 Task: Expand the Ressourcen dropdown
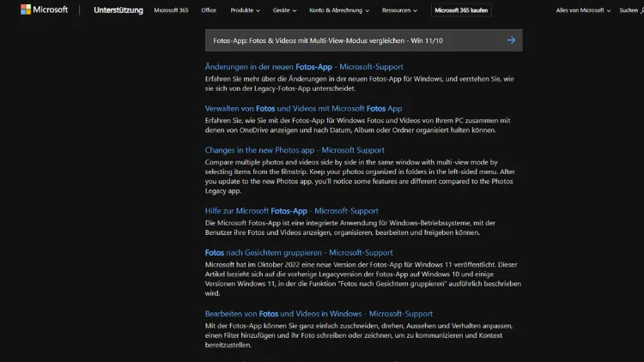tap(399, 10)
